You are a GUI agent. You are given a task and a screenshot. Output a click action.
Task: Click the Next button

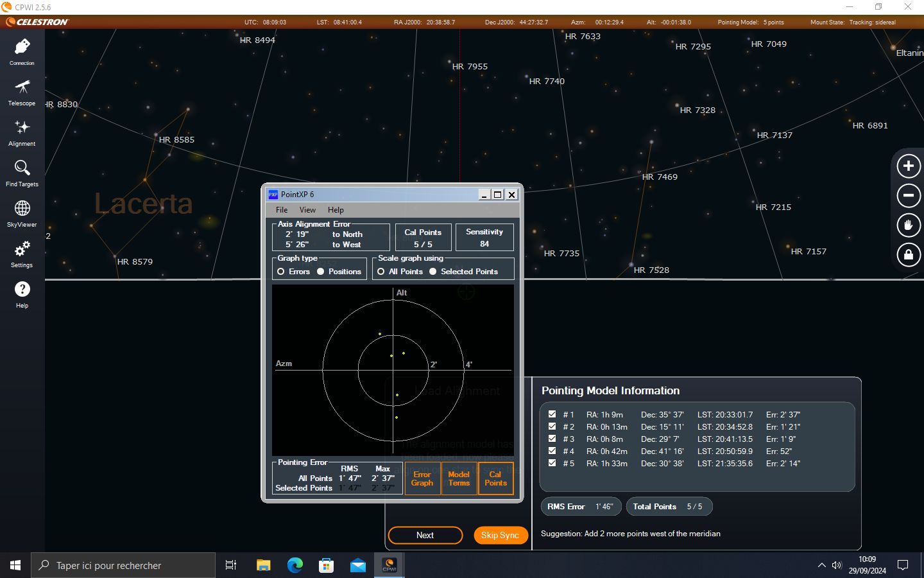425,535
